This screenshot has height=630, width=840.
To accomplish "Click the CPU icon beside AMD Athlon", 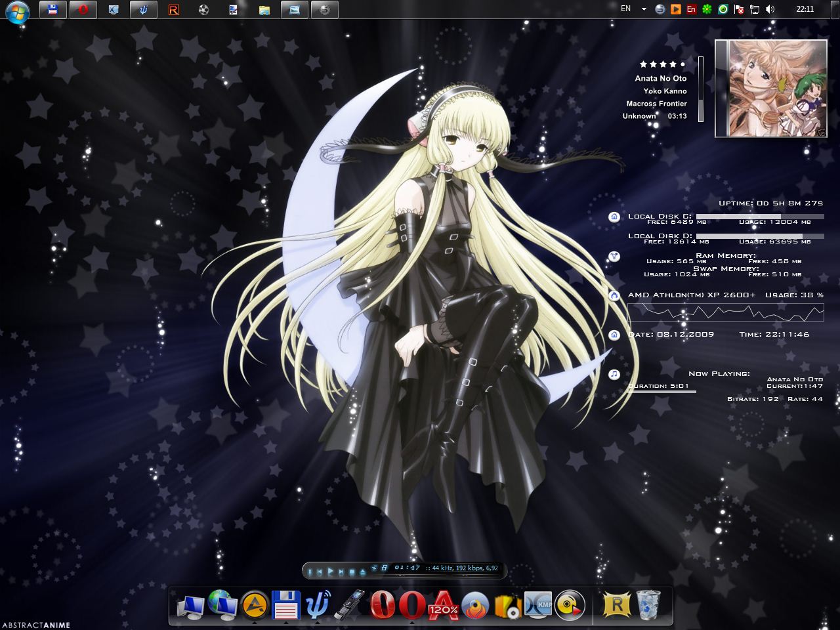I will pos(614,295).
